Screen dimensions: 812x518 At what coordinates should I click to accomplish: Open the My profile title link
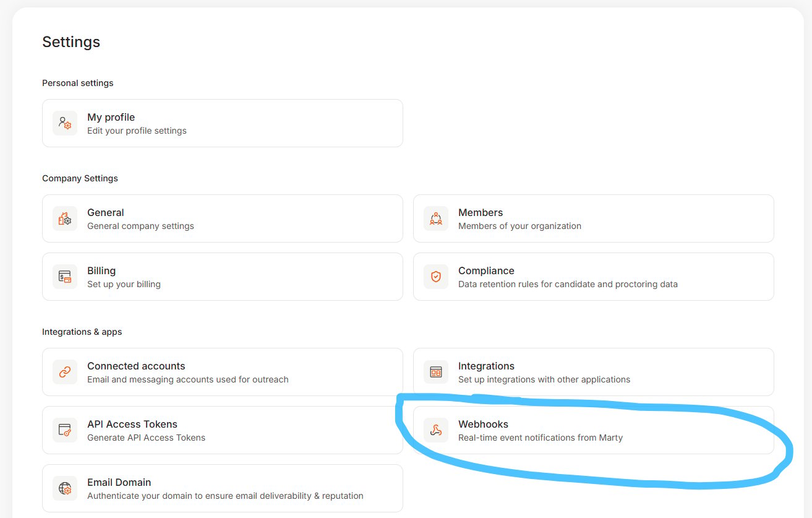click(x=111, y=117)
